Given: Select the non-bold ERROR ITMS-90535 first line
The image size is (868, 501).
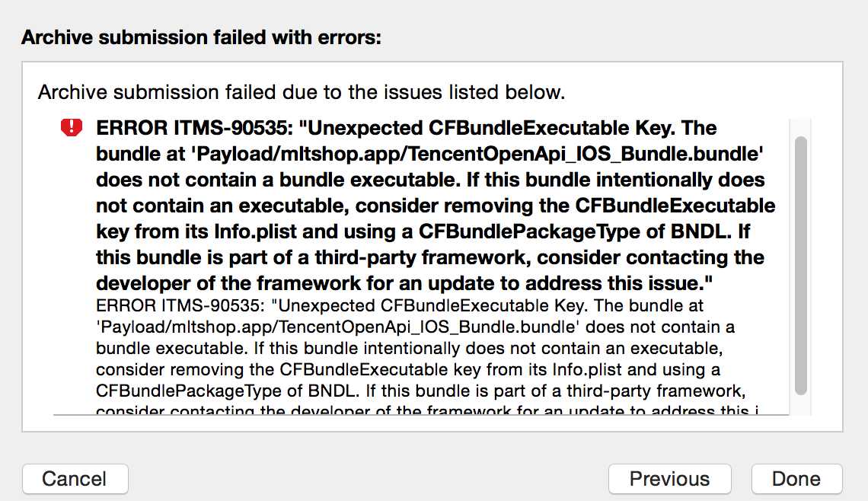Looking at the screenshot, I should tap(400, 305).
